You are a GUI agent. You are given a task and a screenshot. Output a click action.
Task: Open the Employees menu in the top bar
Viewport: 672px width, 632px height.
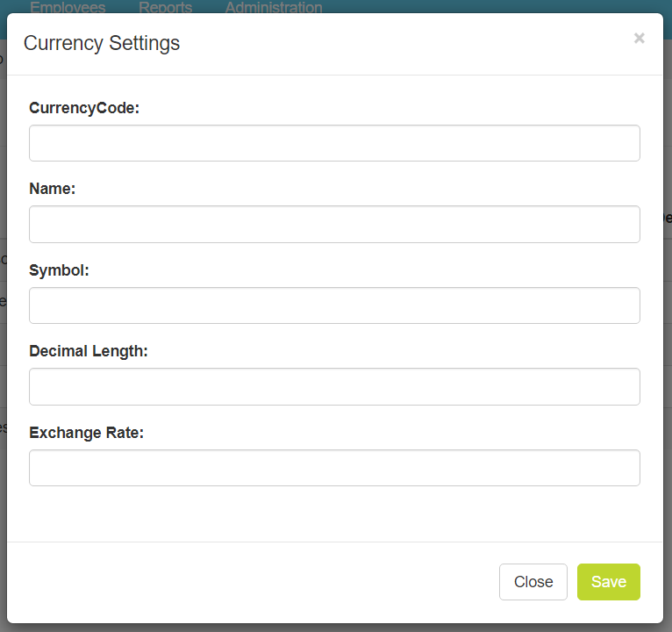pyautogui.click(x=68, y=7)
